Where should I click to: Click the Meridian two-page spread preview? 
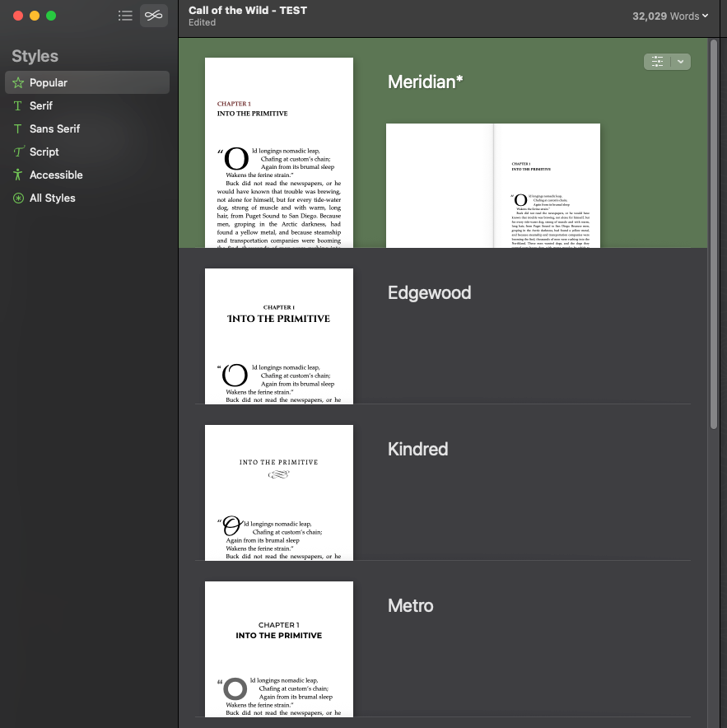[492, 185]
